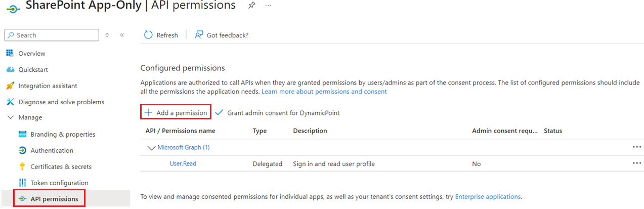644x209 pixels.
Task: Open the Authentication page
Action: point(52,151)
